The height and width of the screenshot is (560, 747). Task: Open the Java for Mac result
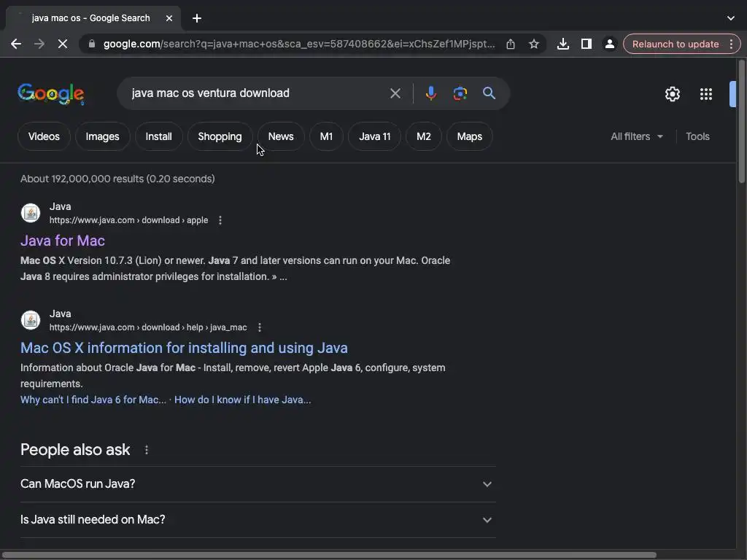coord(63,241)
